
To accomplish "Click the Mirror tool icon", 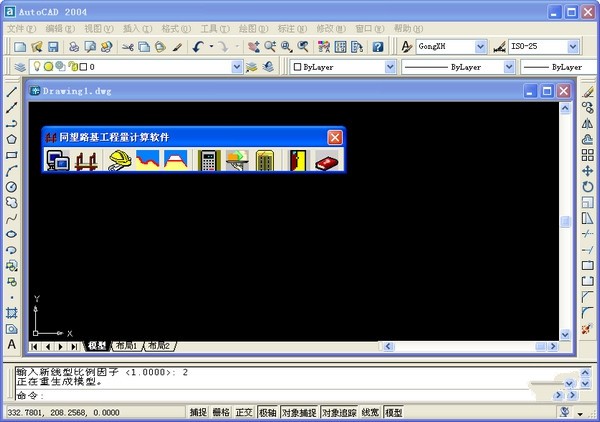I will coord(588,124).
